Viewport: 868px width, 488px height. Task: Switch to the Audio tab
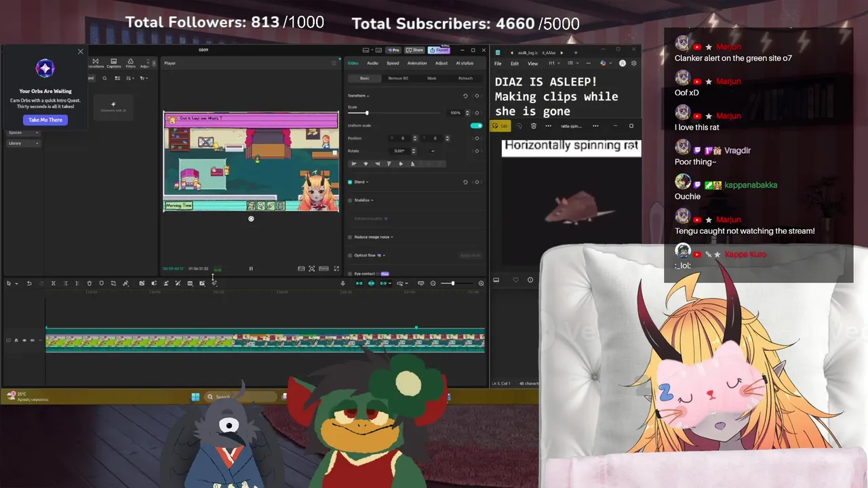[372, 63]
